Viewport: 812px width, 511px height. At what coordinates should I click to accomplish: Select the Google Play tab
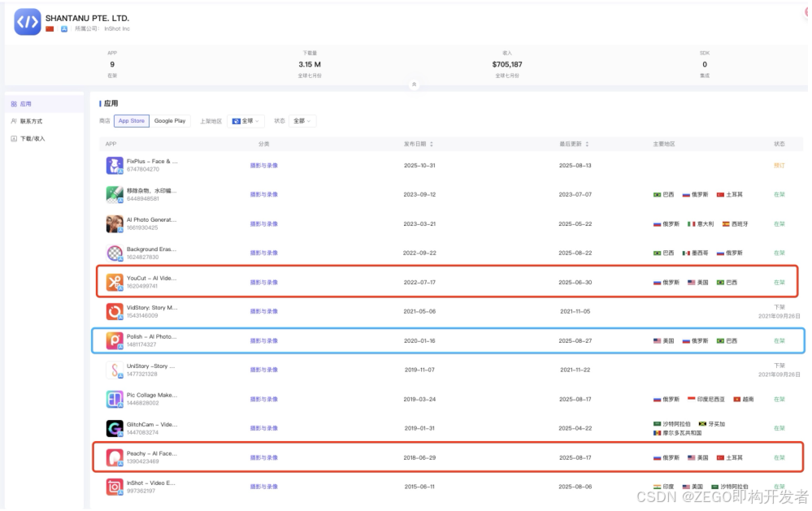point(170,121)
